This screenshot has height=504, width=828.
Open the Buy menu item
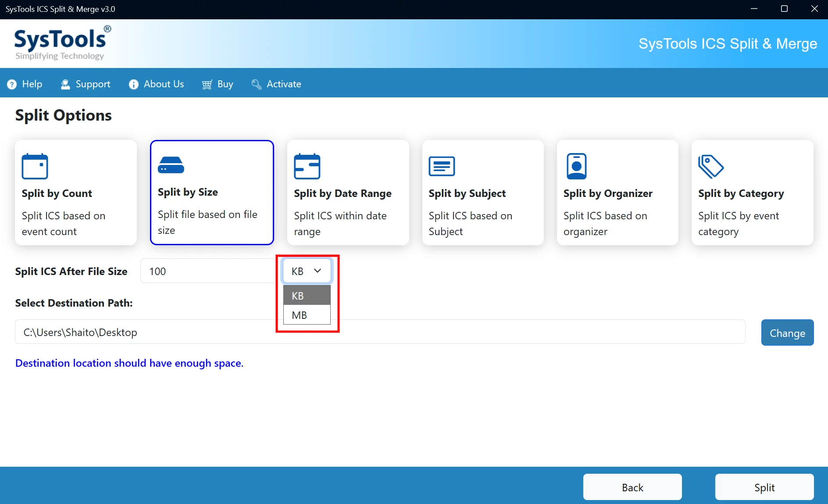point(218,84)
